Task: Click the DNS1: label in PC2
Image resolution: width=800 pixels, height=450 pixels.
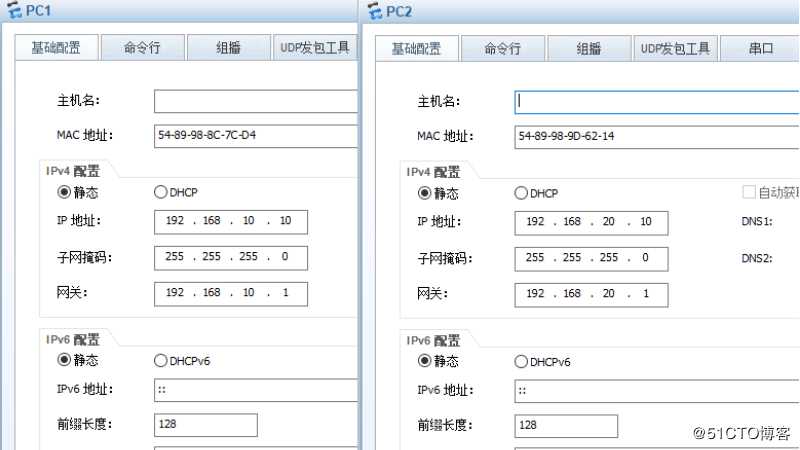Action: (757, 221)
